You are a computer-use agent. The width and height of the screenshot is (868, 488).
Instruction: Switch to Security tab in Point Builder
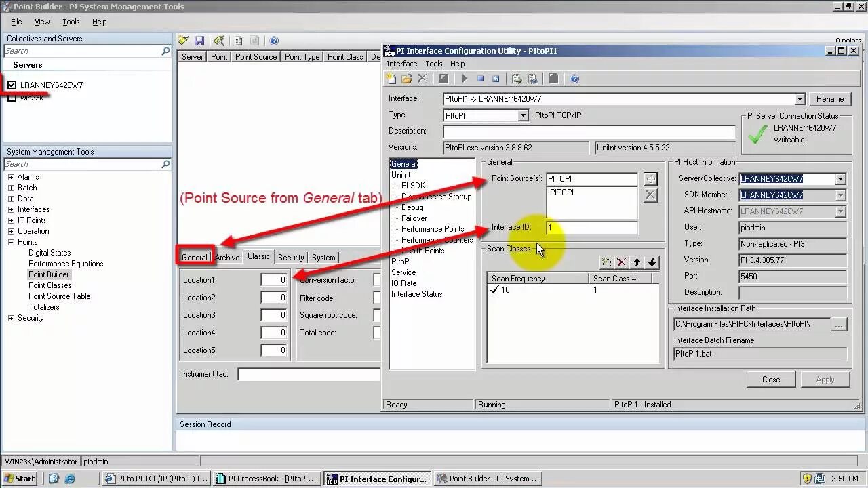click(291, 258)
